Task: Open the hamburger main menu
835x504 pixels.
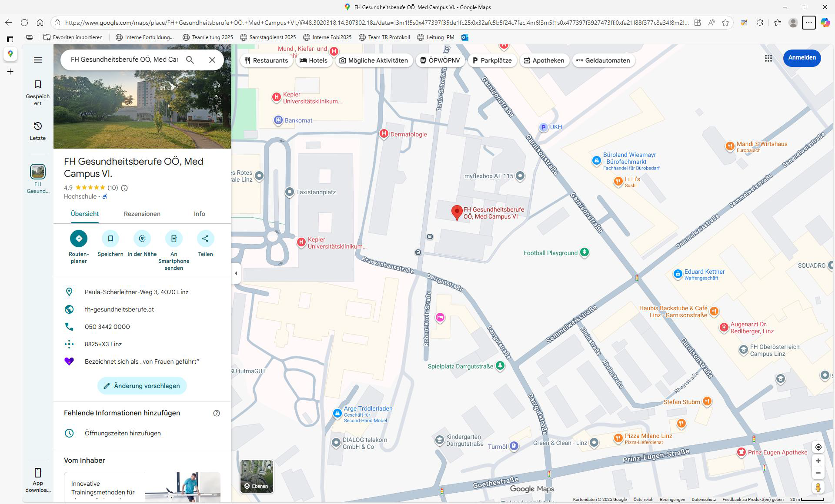Action: 38,60
